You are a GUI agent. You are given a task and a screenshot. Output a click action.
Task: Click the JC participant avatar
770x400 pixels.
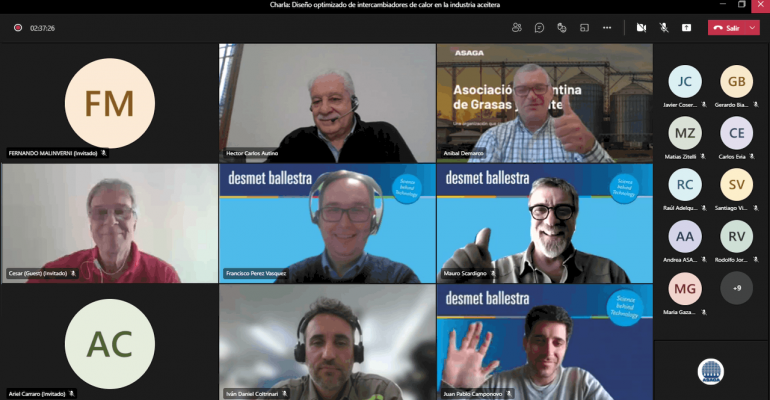[684, 81]
